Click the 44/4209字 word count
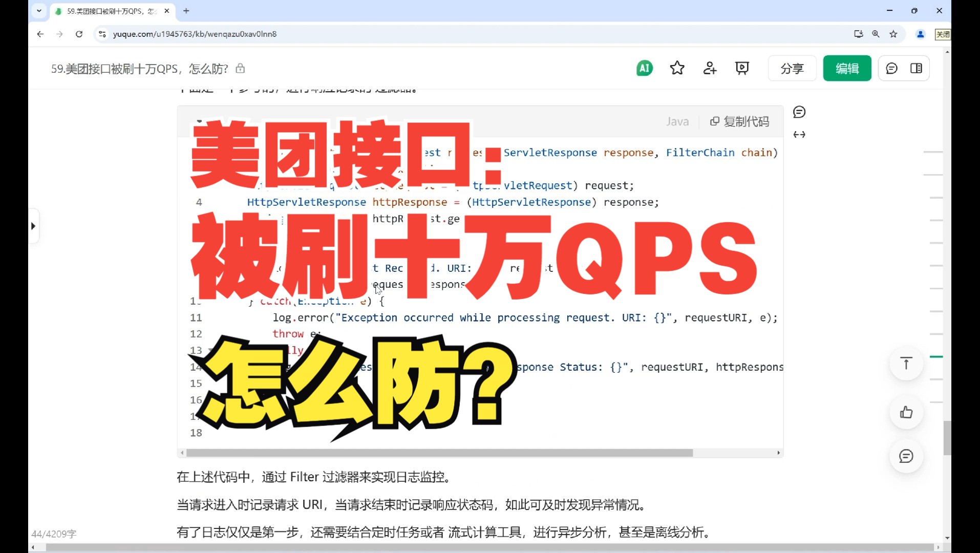 (54, 534)
